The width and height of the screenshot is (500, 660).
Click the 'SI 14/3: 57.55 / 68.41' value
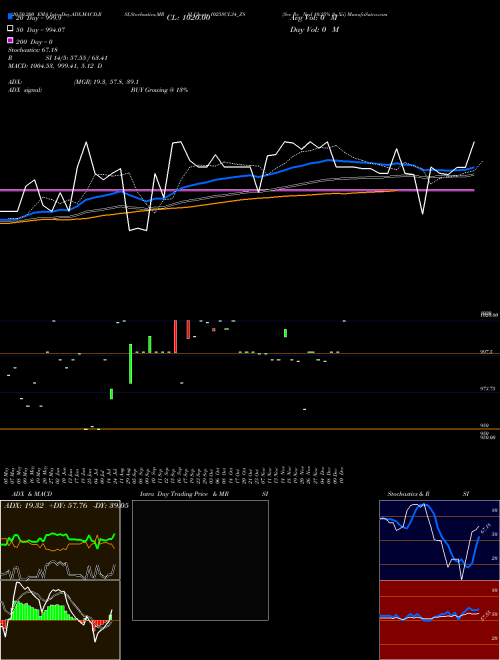coord(77,58)
